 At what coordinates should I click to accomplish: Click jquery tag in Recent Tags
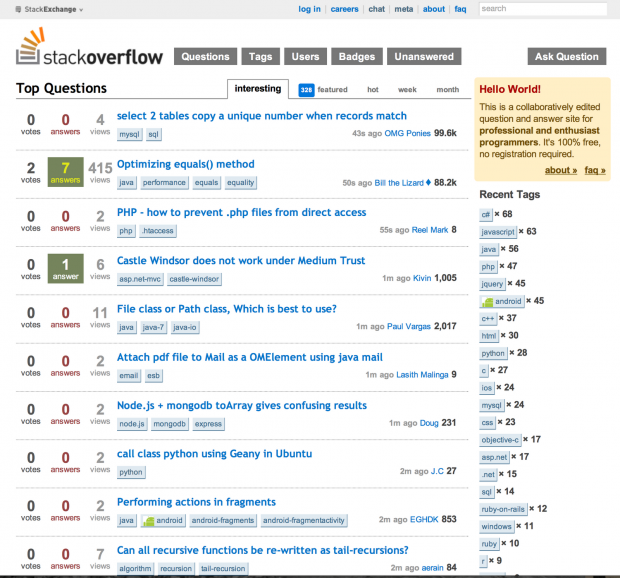(x=492, y=284)
